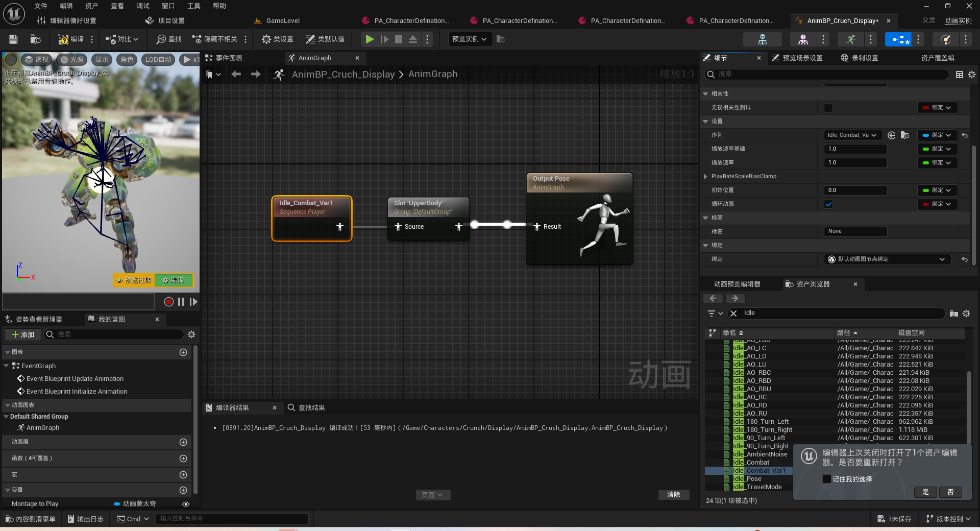The height and width of the screenshot is (531, 980).
Task: Click the Compile (编译) toolbar button
Action: click(71, 39)
